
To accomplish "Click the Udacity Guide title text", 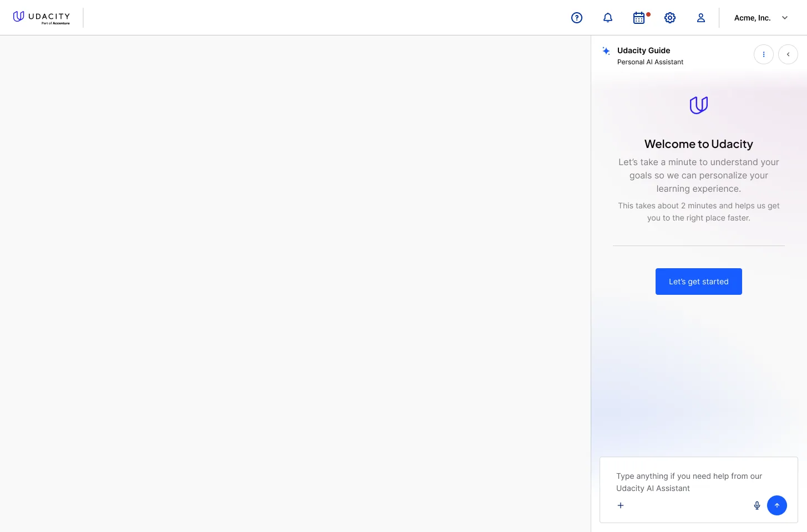I will pos(643,50).
